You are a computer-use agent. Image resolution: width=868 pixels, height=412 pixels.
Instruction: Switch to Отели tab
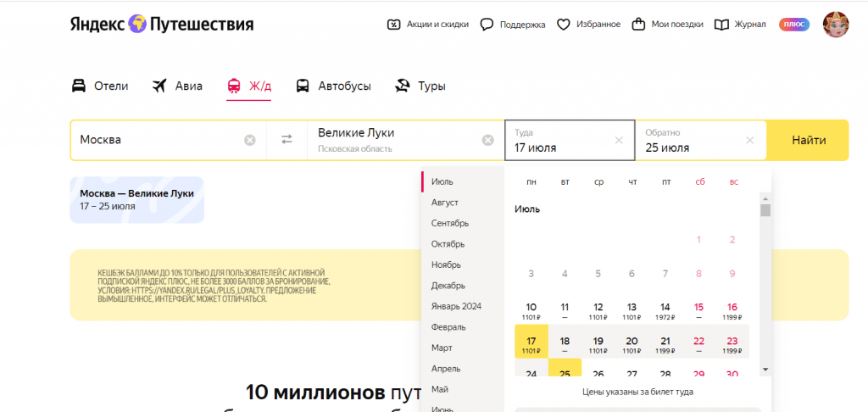tap(100, 86)
